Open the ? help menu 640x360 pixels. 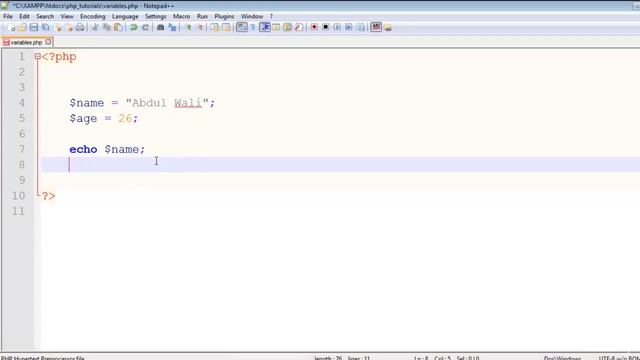[x=271, y=16]
